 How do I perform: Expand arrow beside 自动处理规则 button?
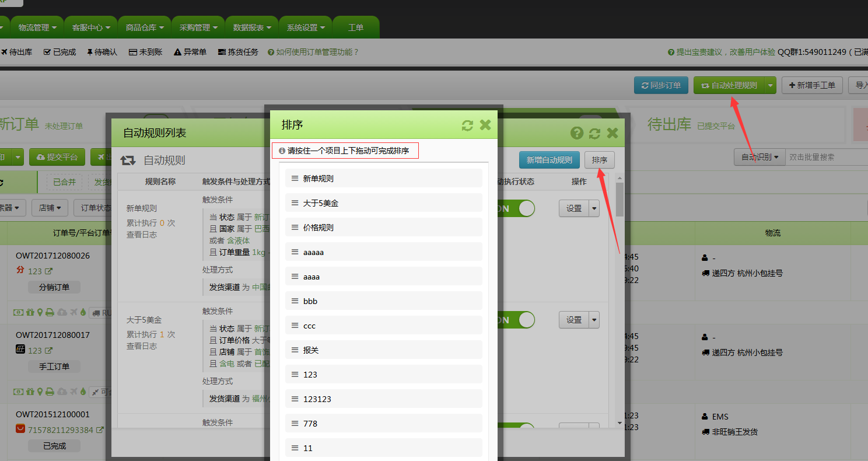click(771, 85)
